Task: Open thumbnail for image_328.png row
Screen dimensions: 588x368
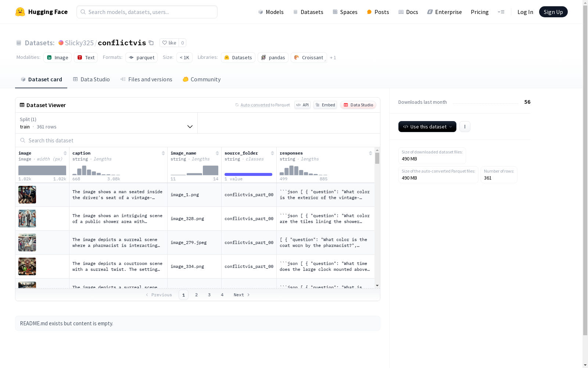Action: 27,219
